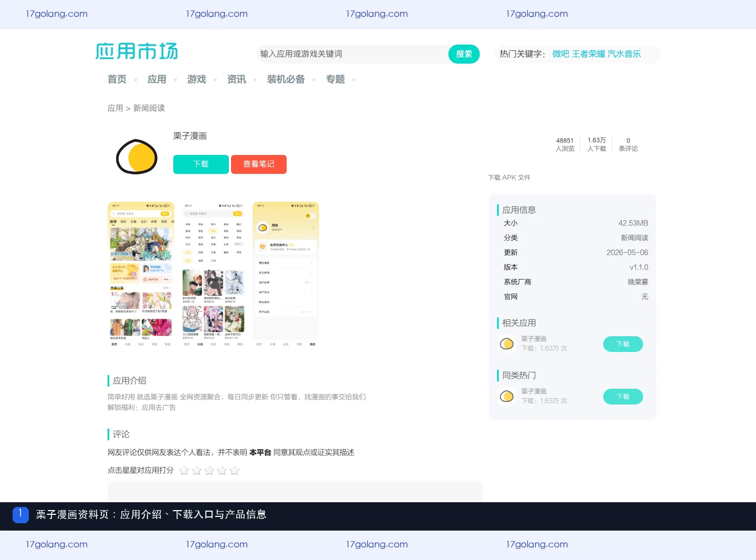The width and height of the screenshot is (756, 560).
Task: Click the 48851 人浏览 counter
Action: point(565,144)
